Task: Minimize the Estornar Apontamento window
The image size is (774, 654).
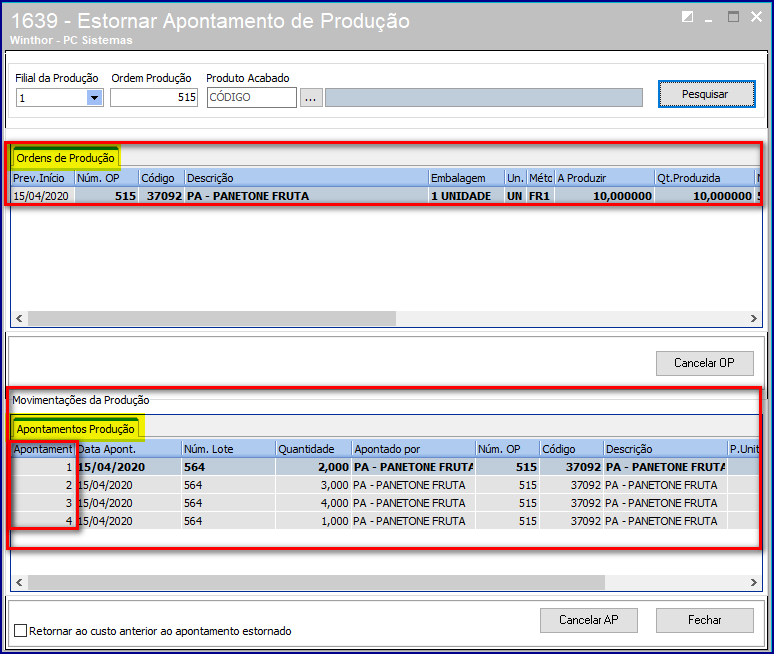Action: pyautogui.click(x=709, y=19)
